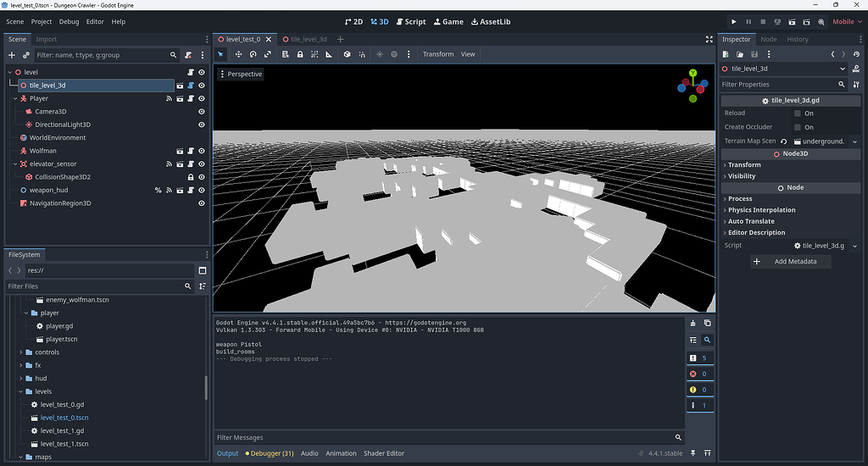Toggle the preview environment globe icon
The width and height of the screenshot is (868, 466).
394,54
